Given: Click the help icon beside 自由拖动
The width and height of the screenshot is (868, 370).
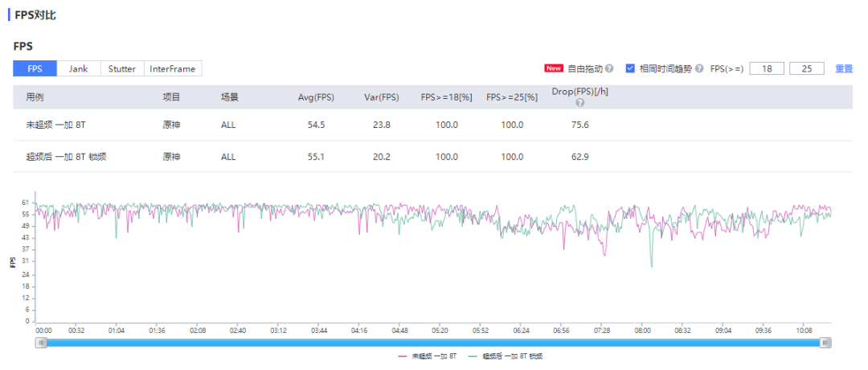Looking at the screenshot, I should 609,69.
